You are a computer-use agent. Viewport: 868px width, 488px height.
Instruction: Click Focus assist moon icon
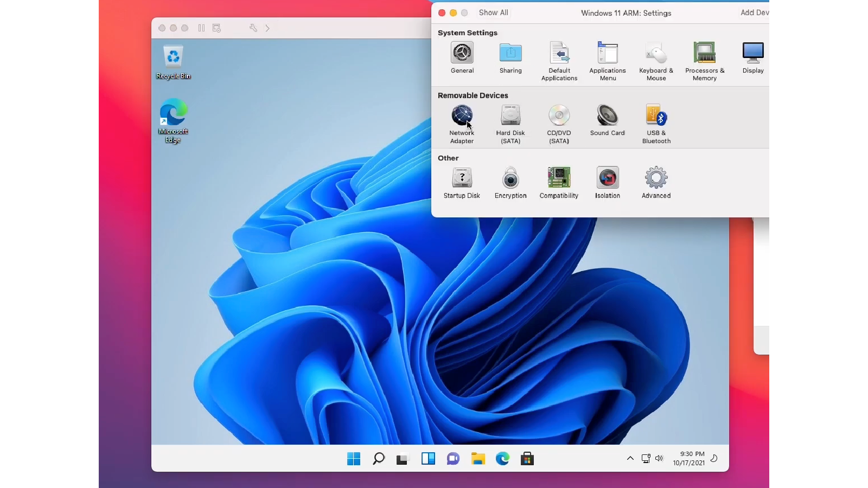[x=714, y=458]
